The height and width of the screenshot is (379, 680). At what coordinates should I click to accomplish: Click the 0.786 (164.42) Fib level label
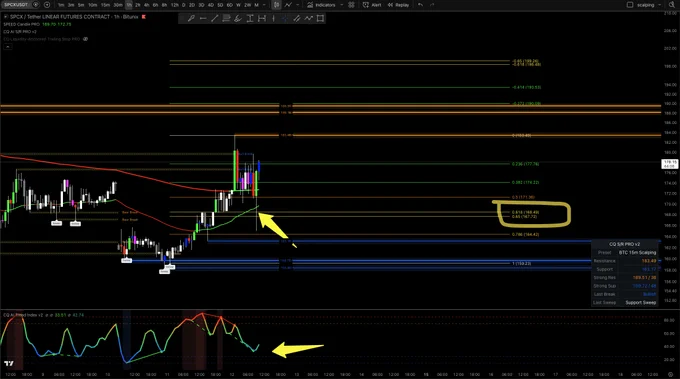pyautogui.click(x=525, y=235)
